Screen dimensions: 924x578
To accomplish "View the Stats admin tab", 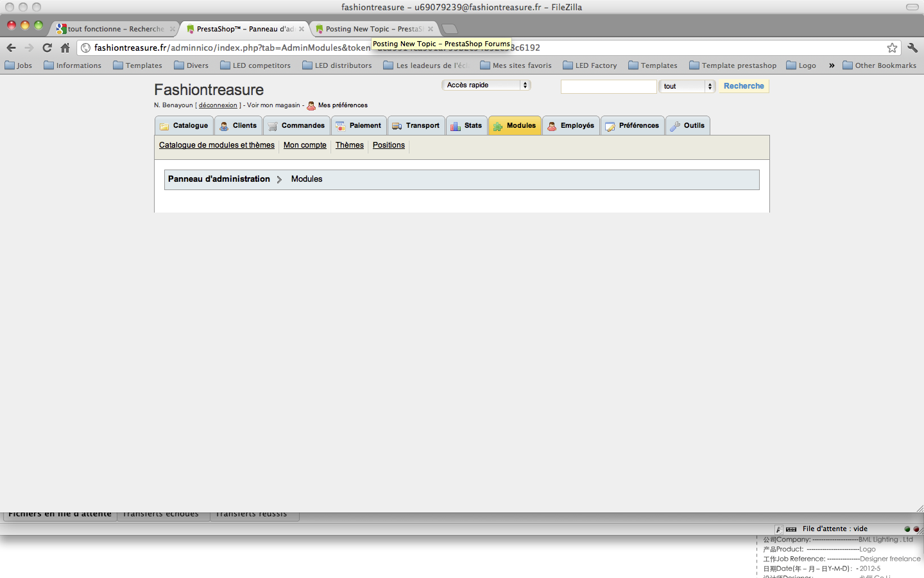I will pyautogui.click(x=466, y=126).
